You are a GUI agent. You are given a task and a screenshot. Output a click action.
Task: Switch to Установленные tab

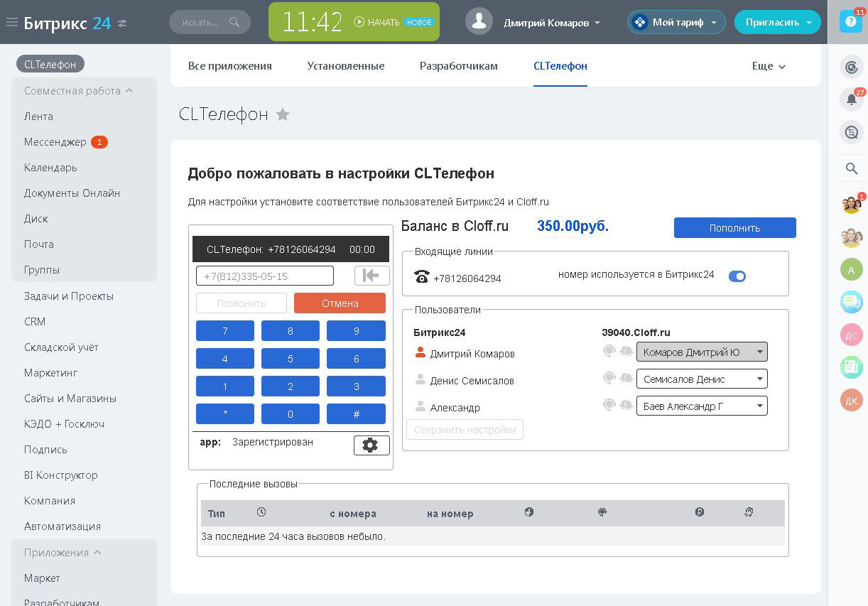(346, 66)
